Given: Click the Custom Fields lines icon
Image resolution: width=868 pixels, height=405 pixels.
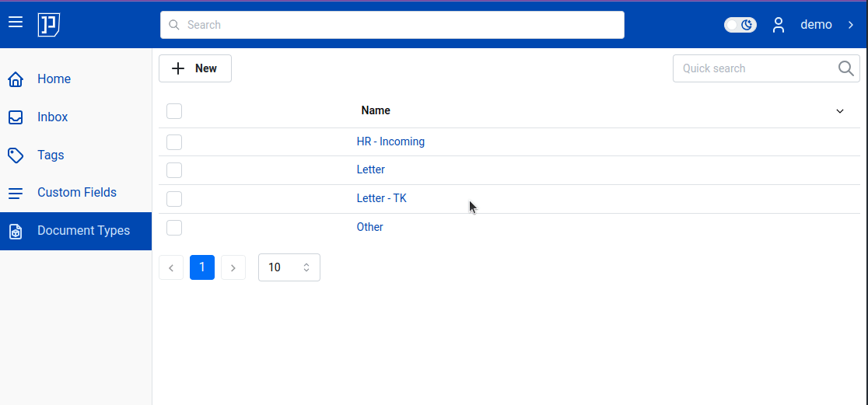Looking at the screenshot, I should tap(16, 193).
